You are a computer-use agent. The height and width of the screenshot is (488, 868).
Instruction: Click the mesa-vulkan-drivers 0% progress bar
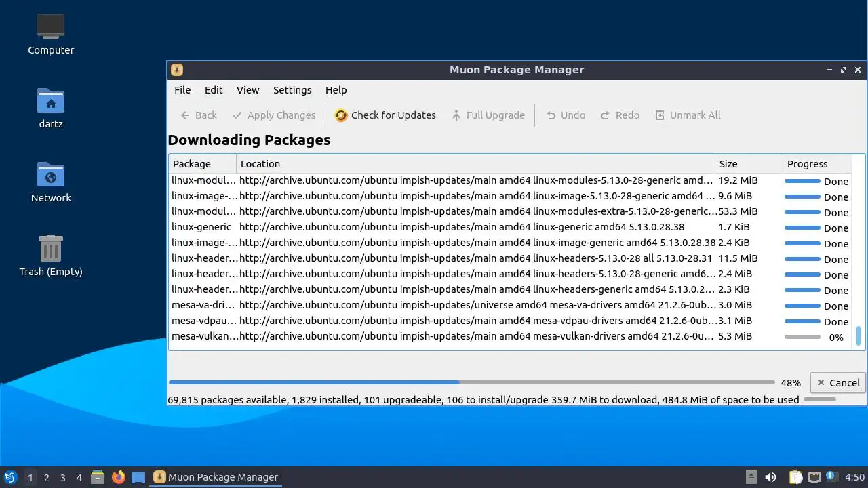(802, 337)
